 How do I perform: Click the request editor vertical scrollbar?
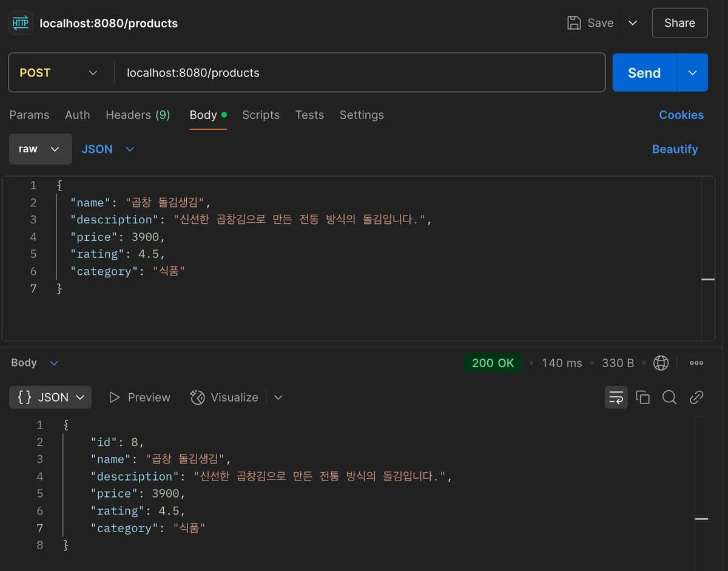coord(708,258)
